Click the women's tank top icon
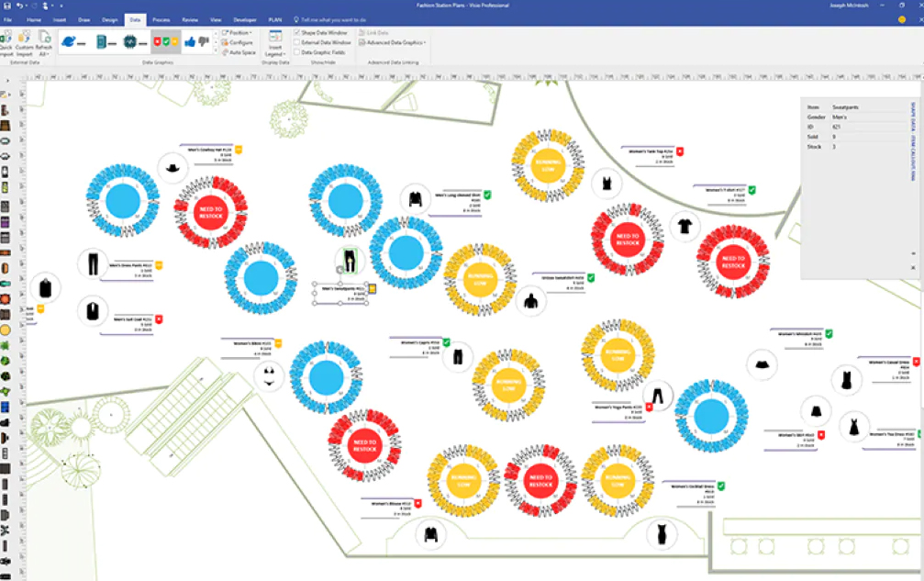The height and width of the screenshot is (581, 924). (607, 184)
